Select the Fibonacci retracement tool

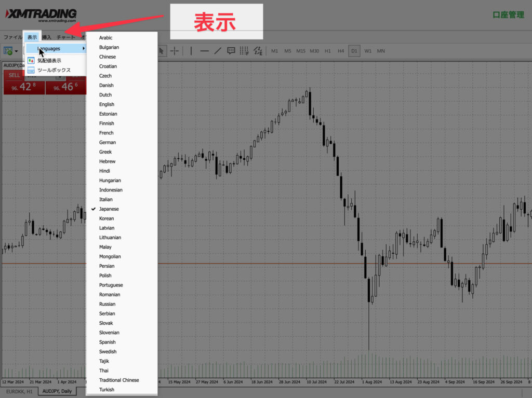tap(244, 51)
